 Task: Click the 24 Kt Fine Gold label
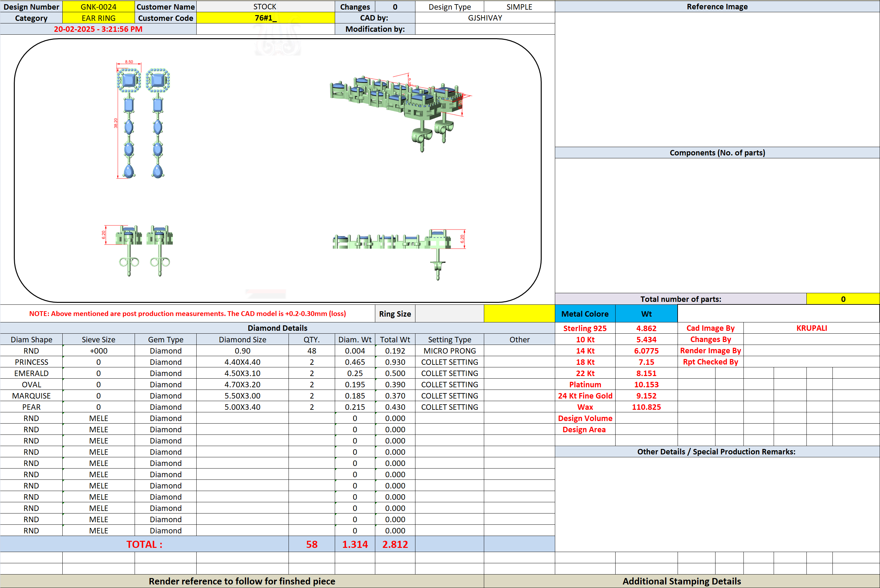pos(585,396)
